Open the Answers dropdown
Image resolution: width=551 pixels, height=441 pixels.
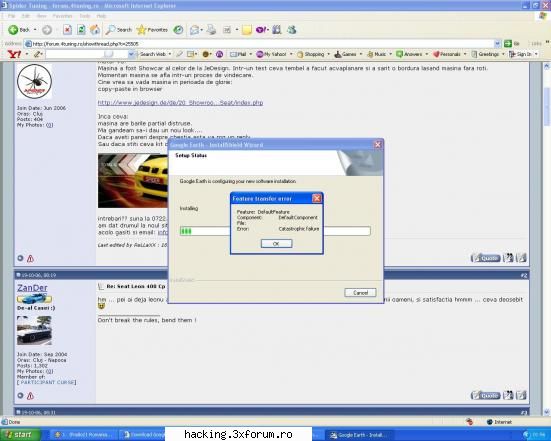pos(427,54)
